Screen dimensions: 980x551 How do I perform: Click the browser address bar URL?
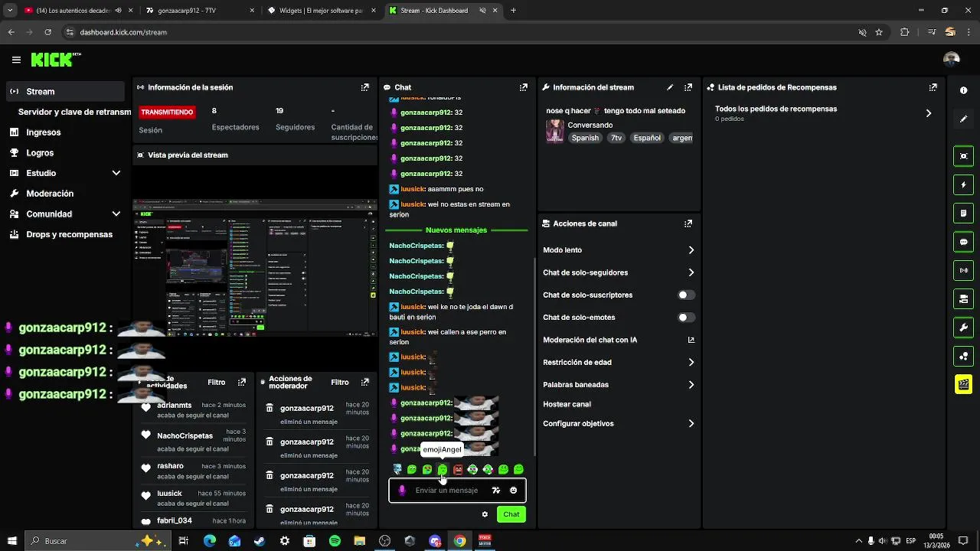(123, 32)
